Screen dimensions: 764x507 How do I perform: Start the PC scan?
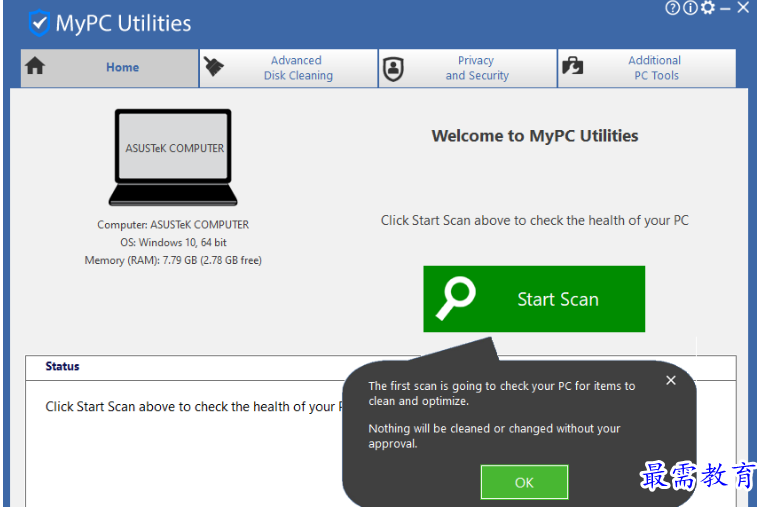coord(534,299)
